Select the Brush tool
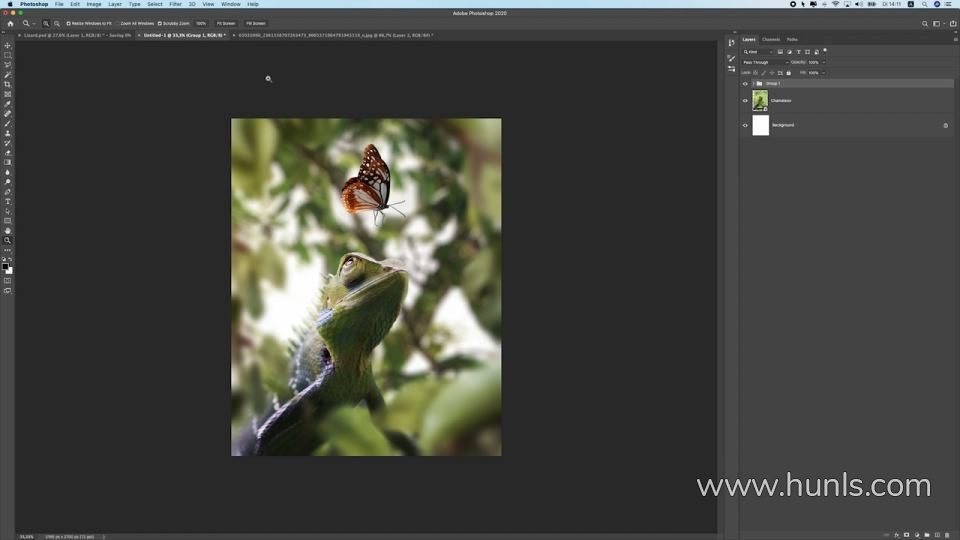 7,124
